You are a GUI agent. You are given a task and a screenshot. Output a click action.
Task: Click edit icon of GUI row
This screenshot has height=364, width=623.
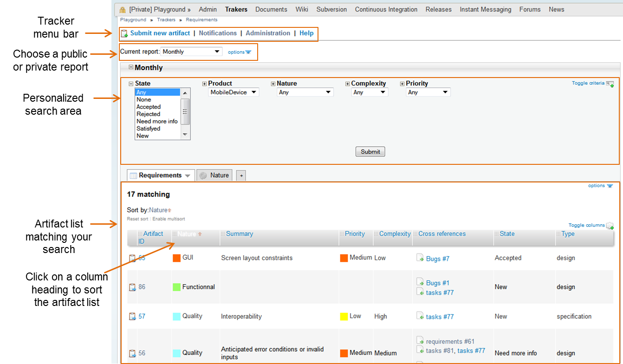(x=132, y=258)
